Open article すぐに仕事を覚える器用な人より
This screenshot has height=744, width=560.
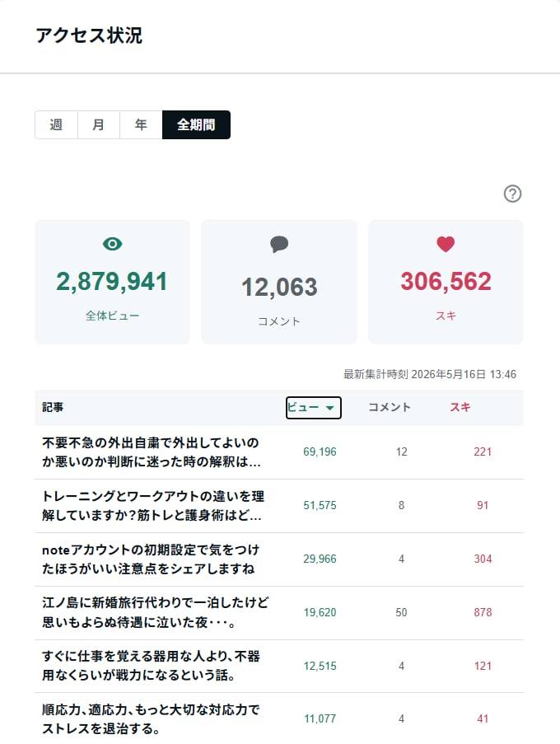click(x=151, y=666)
